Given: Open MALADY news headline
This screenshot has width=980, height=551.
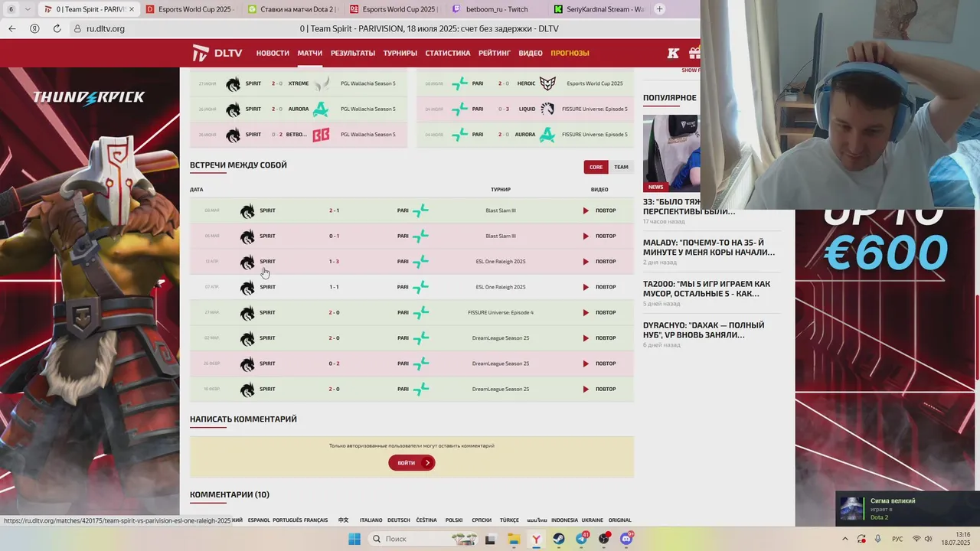Looking at the screenshot, I should click(709, 247).
